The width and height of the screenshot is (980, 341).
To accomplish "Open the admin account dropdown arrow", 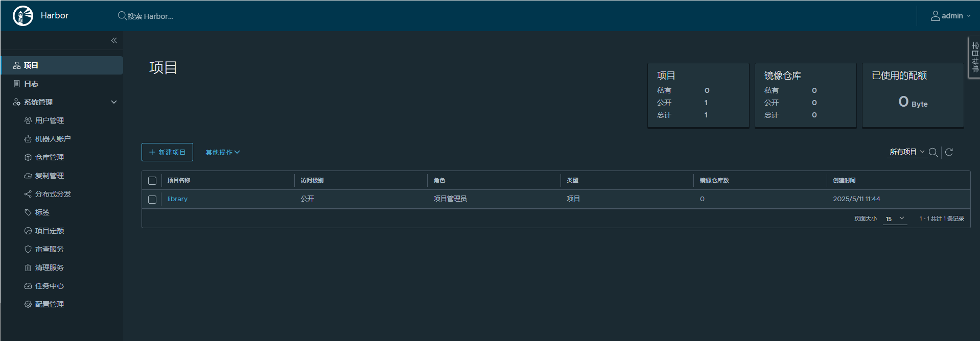I will coord(968,16).
